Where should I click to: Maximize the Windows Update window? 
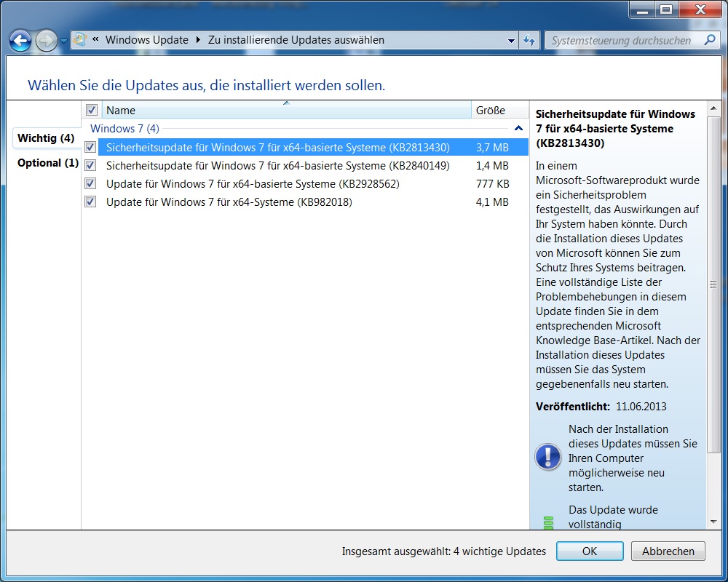666,9
